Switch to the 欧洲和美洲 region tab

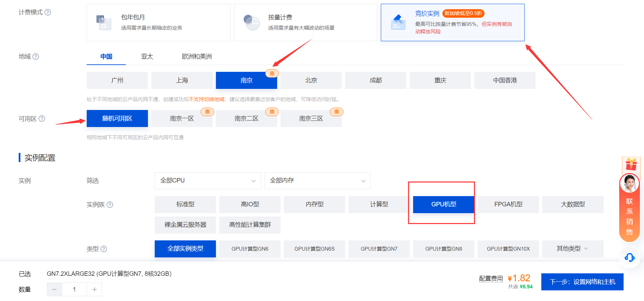197,57
